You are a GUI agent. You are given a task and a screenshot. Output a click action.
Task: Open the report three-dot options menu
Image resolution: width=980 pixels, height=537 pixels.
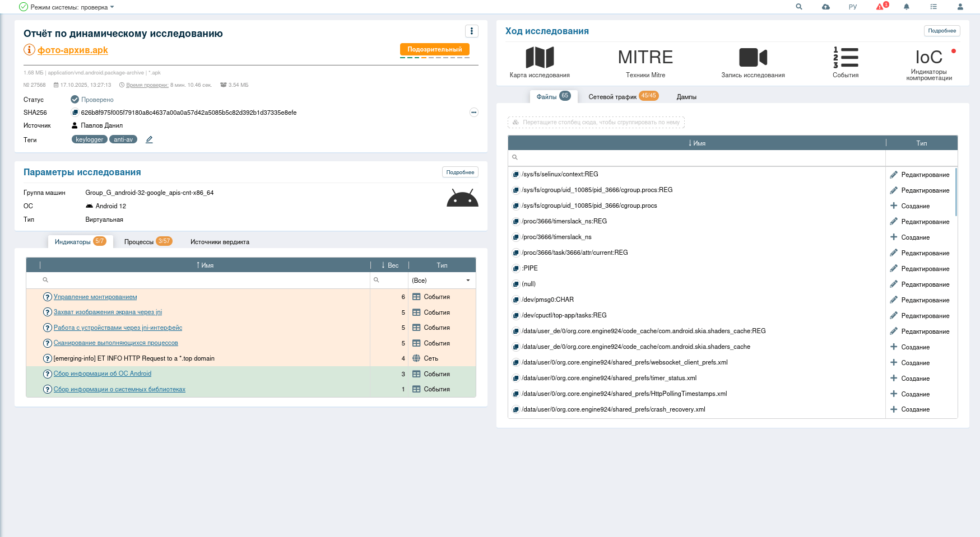471,31
